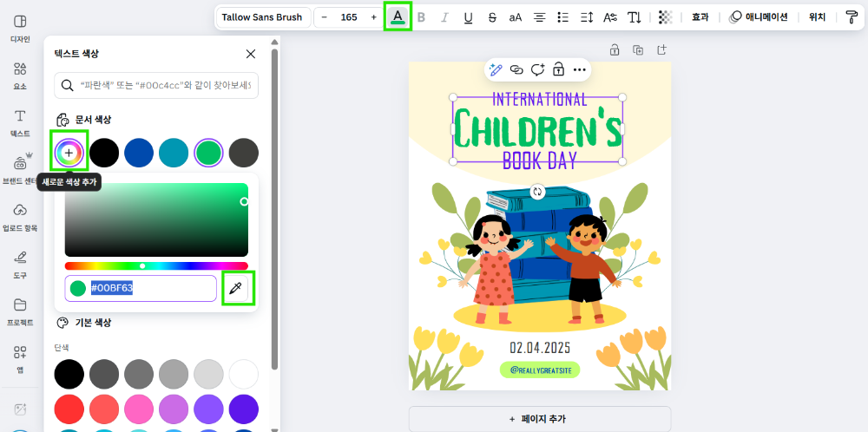This screenshot has width=868, height=432.
Task: Click inside the green saturation gradient picker
Action: (156, 219)
